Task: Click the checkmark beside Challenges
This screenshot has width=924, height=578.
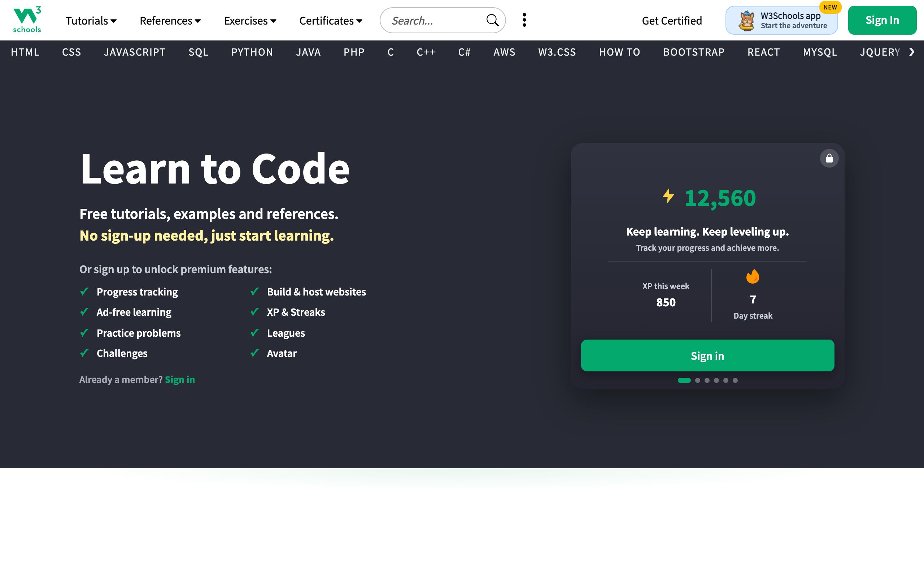Action: tap(84, 353)
